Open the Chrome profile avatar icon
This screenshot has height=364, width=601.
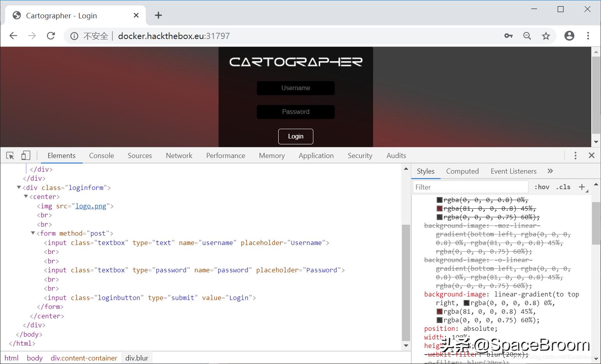569,36
